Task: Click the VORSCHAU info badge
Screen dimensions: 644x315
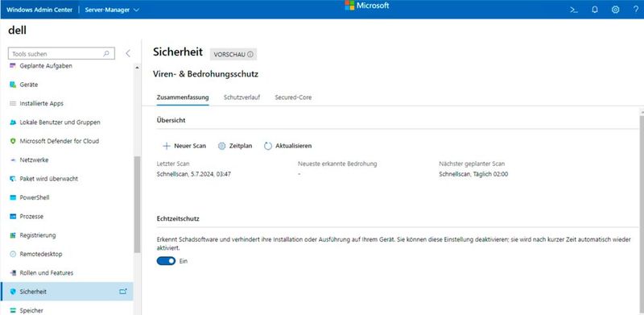Action: (233, 54)
